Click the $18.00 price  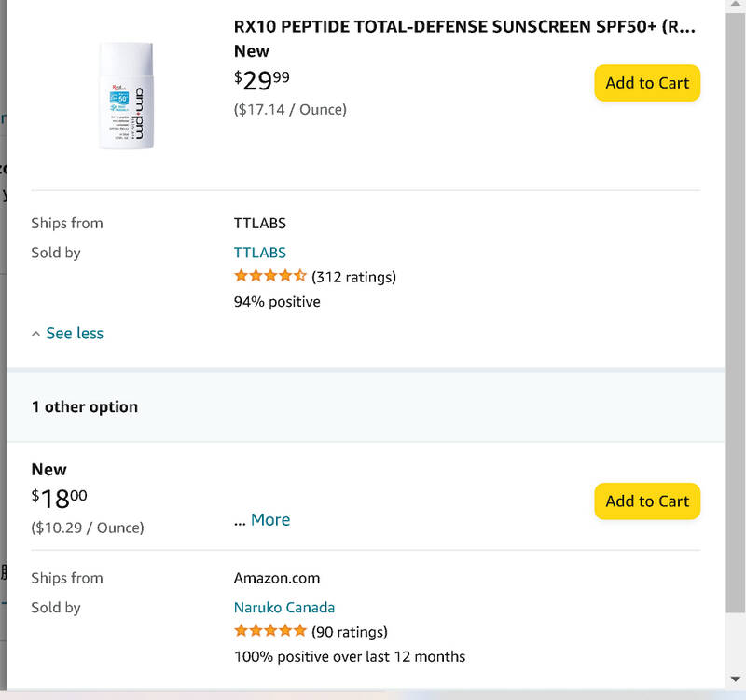tap(60, 499)
